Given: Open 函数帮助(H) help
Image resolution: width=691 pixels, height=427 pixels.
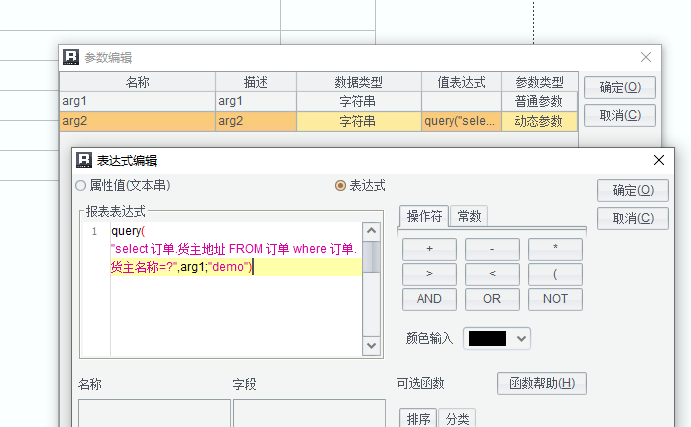Looking at the screenshot, I should [542, 383].
